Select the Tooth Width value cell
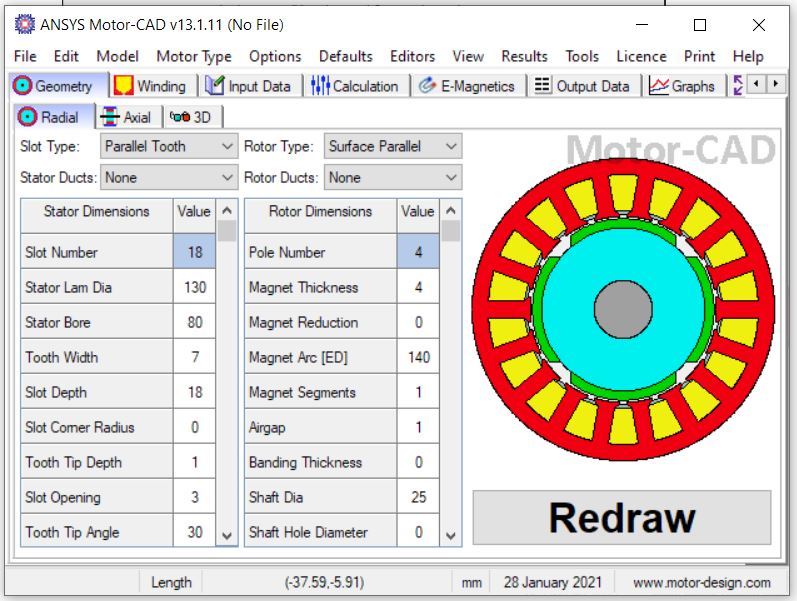The height and width of the screenshot is (601, 797). [195, 357]
